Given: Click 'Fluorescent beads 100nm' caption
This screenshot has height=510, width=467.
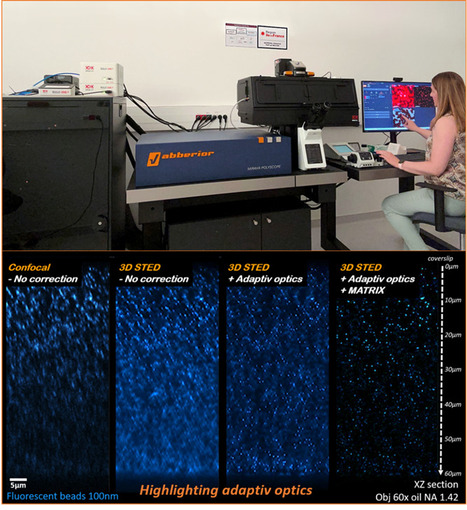Looking at the screenshot, I should click(x=62, y=496).
